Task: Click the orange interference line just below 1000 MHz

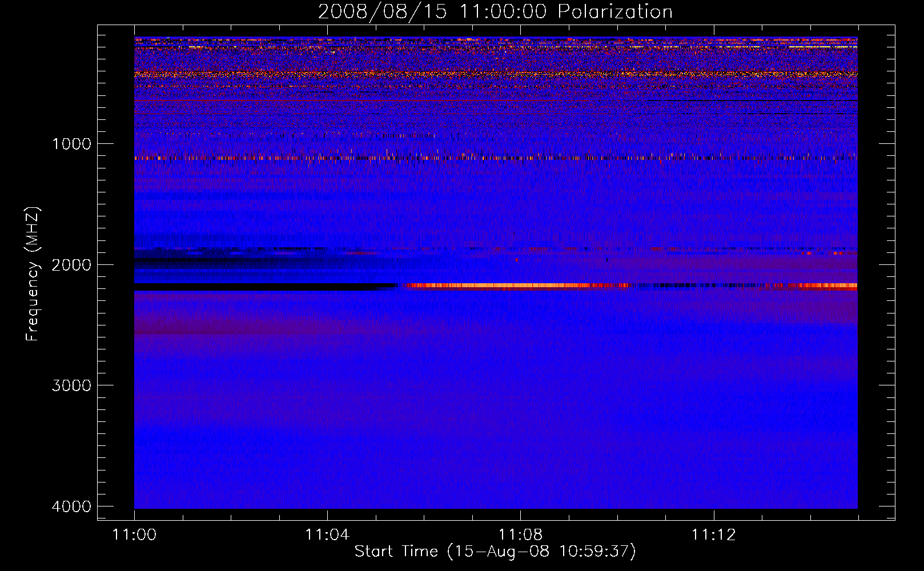Action: [496, 158]
